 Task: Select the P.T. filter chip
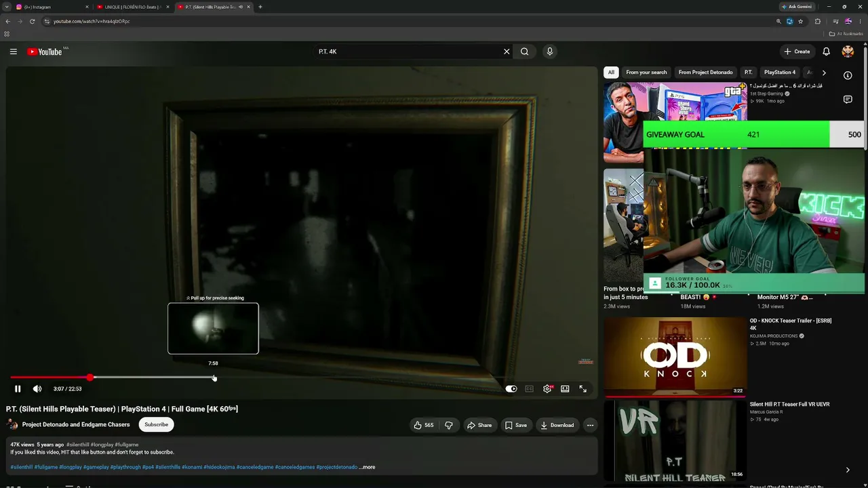[x=748, y=73]
